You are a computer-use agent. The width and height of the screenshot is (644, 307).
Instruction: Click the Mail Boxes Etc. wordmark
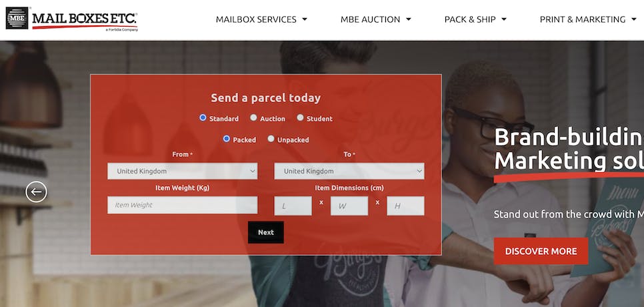(x=85, y=20)
